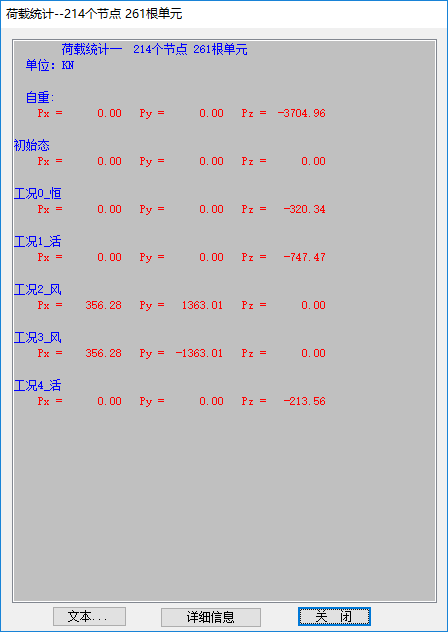
Task: Click the 初始态 section label
Action: (x=32, y=146)
